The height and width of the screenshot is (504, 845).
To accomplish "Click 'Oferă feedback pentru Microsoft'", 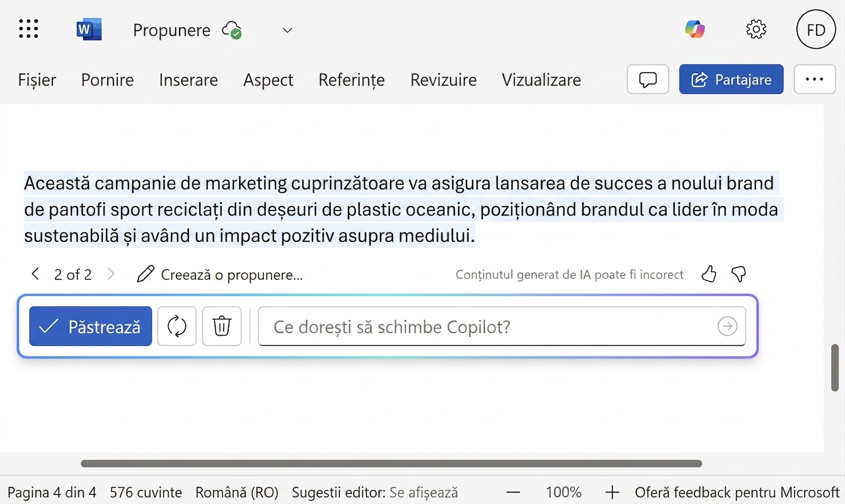I will tap(737, 492).
